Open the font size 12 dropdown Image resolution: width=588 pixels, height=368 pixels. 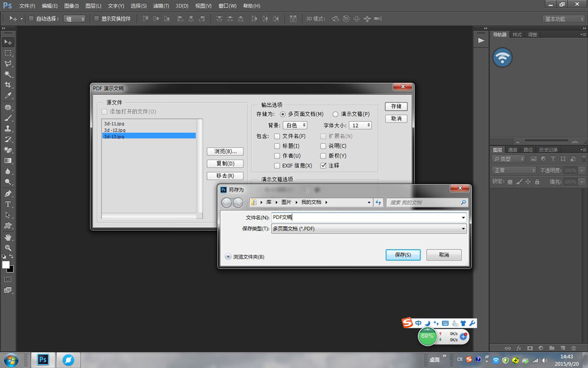point(360,125)
